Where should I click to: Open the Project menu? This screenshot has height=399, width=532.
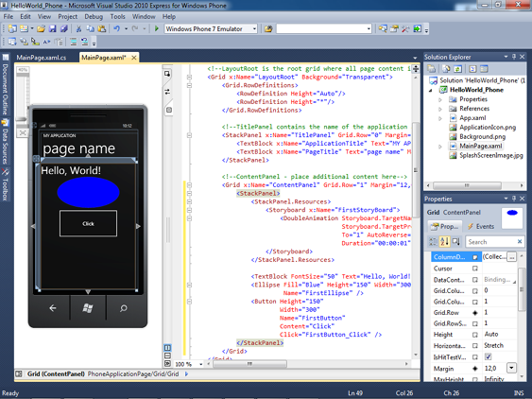67,16
